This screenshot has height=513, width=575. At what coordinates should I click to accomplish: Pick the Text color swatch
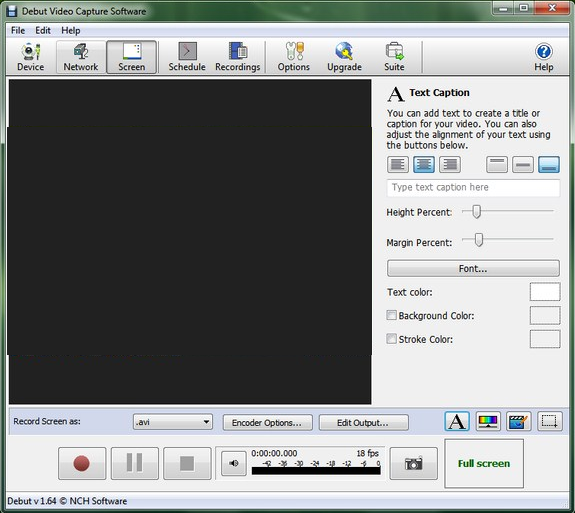[545, 292]
